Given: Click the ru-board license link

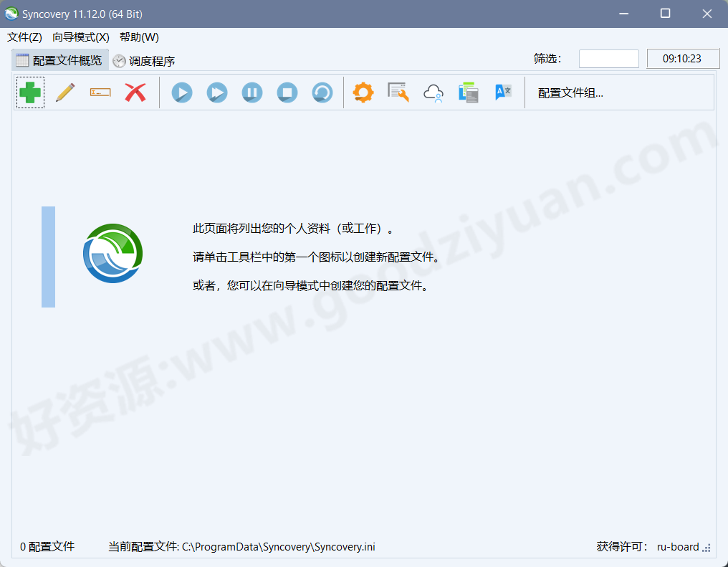Looking at the screenshot, I should pos(676,546).
